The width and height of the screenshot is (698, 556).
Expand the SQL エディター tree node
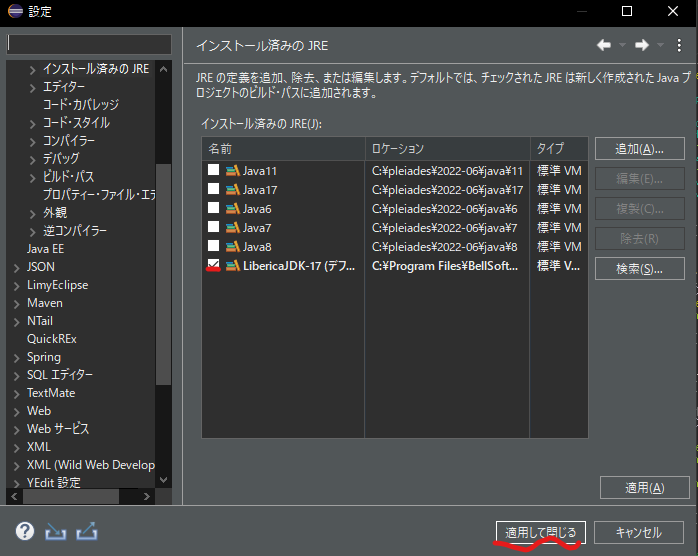pos(17,376)
